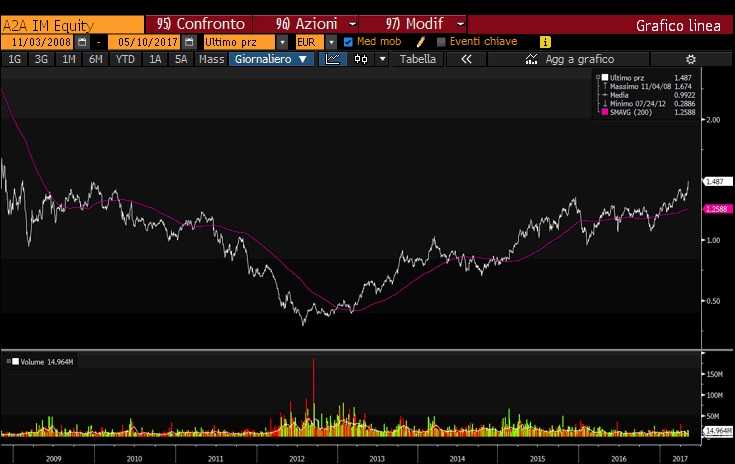Click the Grafico linea title text
This screenshot has height=464, width=735.
[x=678, y=25]
